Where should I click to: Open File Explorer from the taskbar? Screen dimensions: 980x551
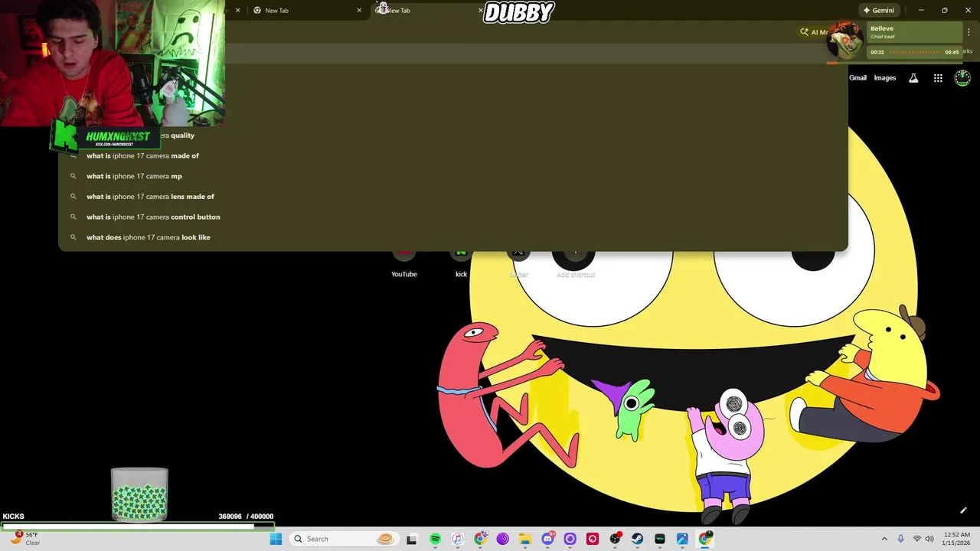pos(525,539)
